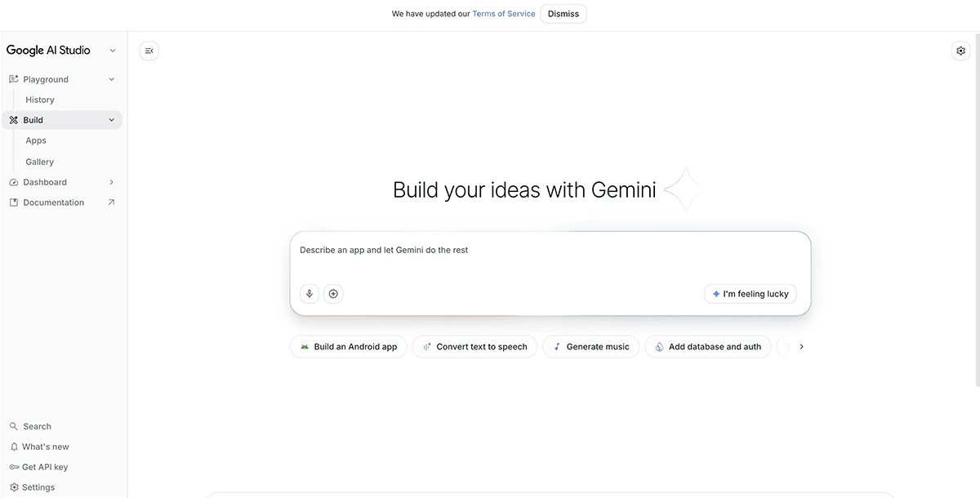Screen dimensions: 980x498
Task: Open History in the sidebar
Action: 40,100
